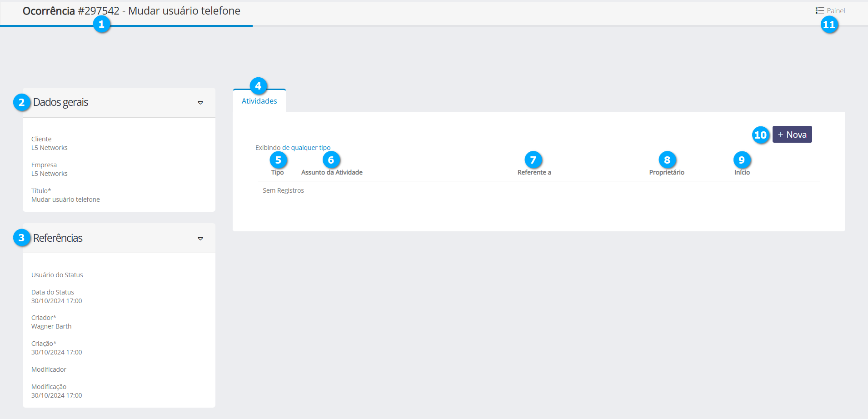Screen dimensions: 868x419
Task: Click badge 10 next to Nova button
Action: [760, 135]
